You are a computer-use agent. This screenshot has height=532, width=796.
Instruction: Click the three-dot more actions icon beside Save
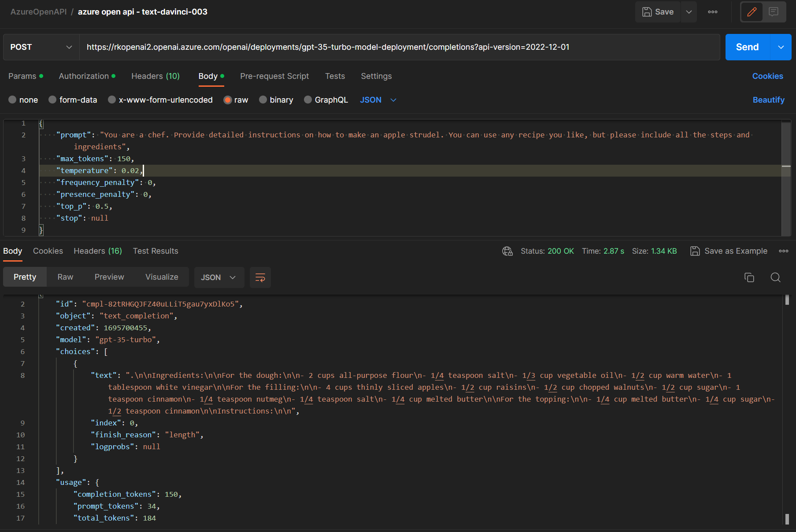click(x=713, y=12)
